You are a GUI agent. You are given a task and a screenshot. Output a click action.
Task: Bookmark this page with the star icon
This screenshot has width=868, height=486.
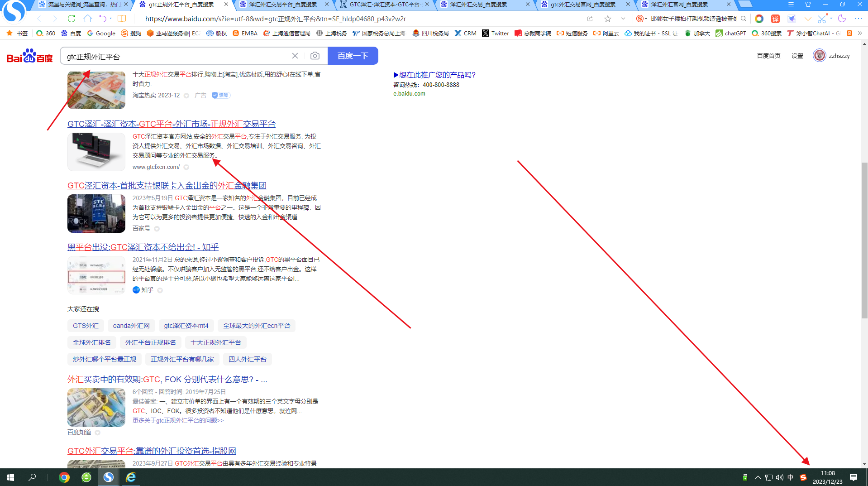coord(608,19)
